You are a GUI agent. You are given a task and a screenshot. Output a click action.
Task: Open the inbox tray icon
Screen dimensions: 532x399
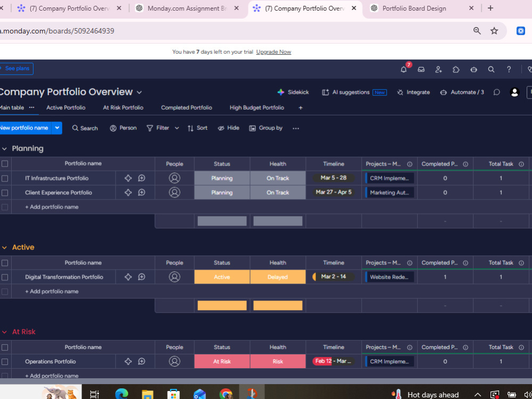421,70
